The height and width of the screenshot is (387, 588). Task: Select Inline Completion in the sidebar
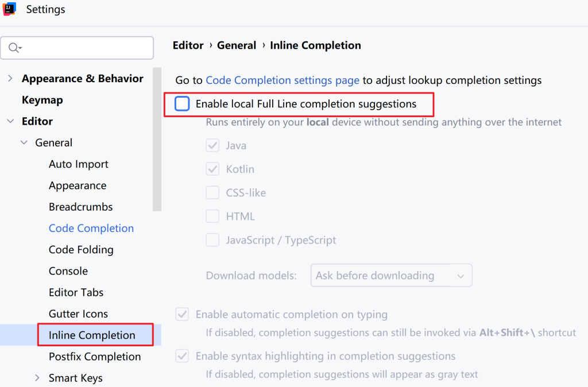tap(92, 335)
